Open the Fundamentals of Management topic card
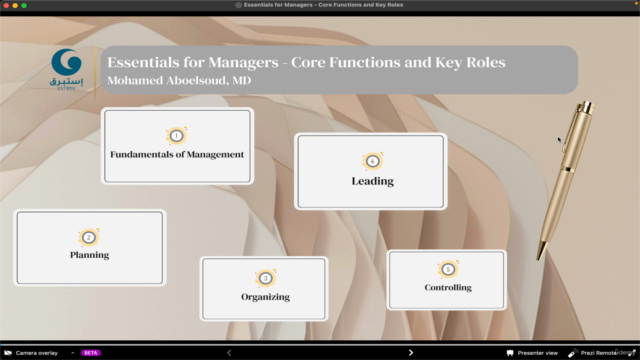This screenshot has height=360, width=640. click(x=177, y=146)
